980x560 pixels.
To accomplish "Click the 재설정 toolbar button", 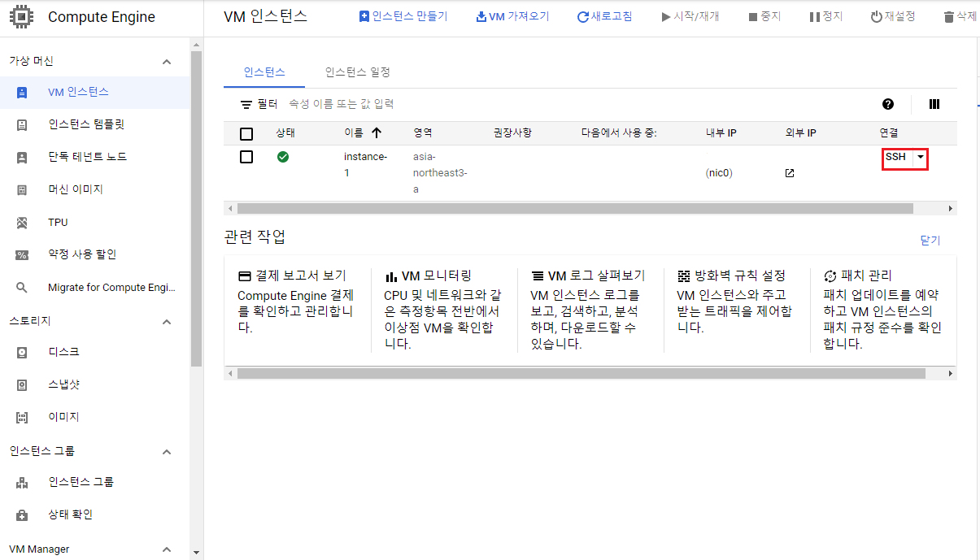I will pyautogui.click(x=892, y=16).
